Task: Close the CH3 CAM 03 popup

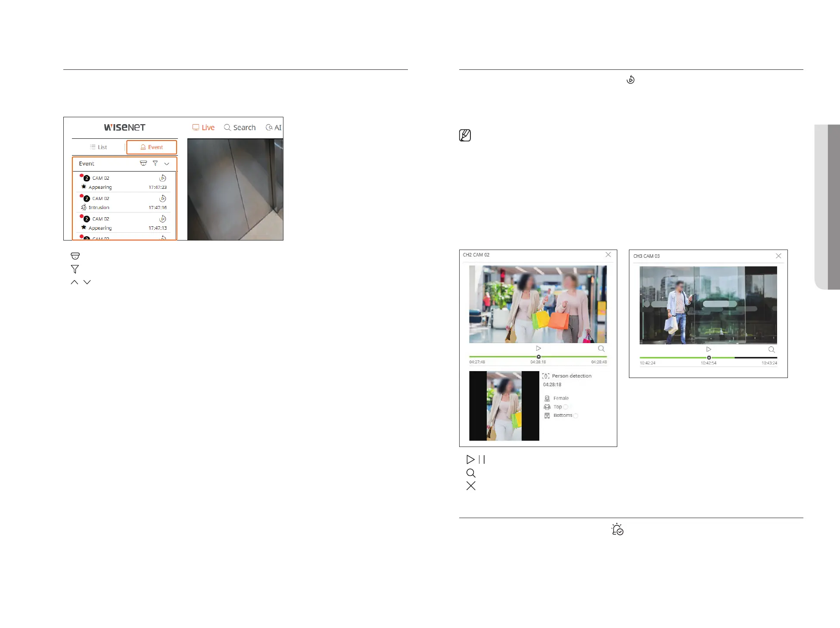Action: 778,256
